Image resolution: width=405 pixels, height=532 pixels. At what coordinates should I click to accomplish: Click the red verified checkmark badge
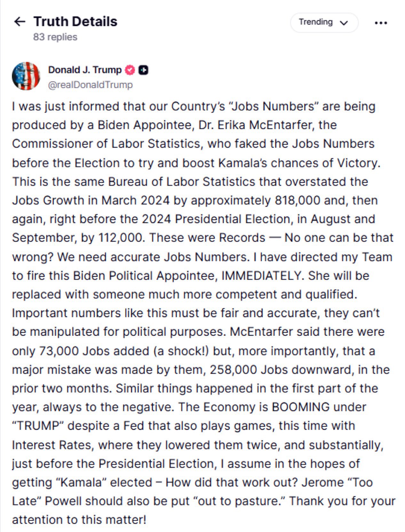coord(130,70)
